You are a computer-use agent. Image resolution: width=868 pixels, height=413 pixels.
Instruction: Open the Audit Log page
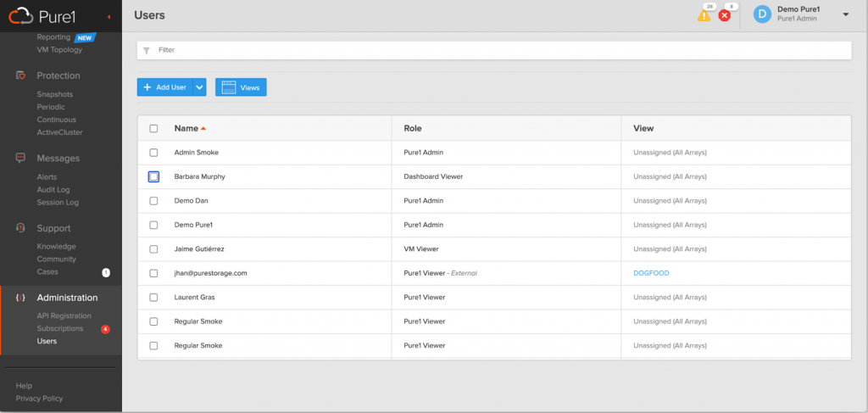tap(53, 190)
